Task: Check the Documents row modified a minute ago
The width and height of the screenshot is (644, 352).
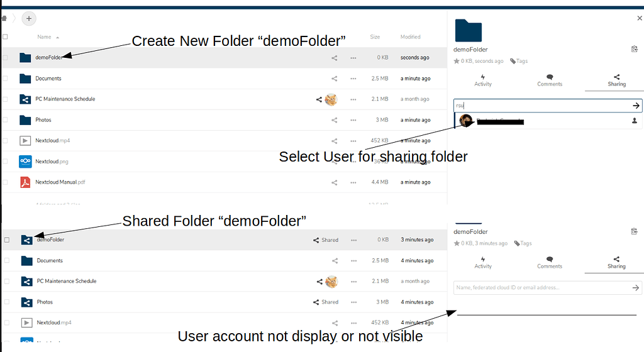Action: pyautogui.click(x=5, y=79)
